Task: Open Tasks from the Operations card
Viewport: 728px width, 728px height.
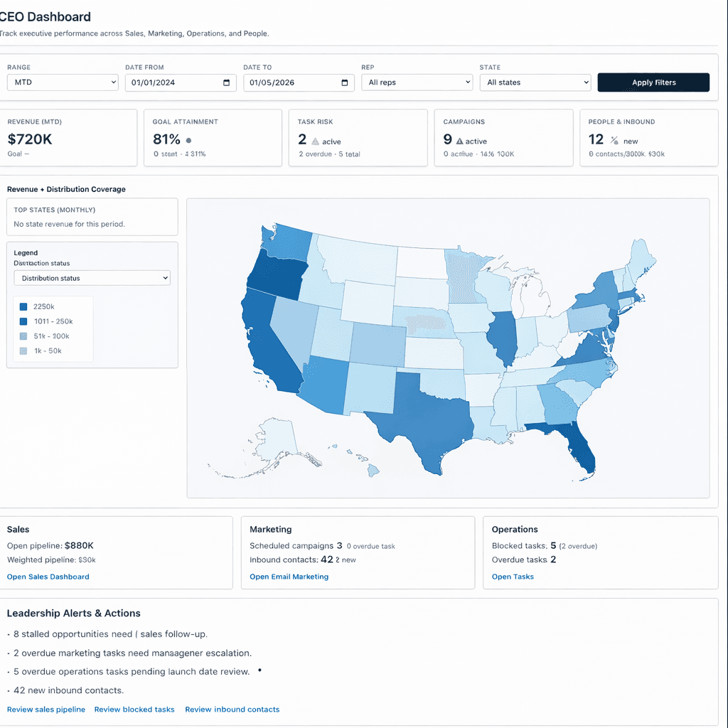Action: pyautogui.click(x=513, y=577)
